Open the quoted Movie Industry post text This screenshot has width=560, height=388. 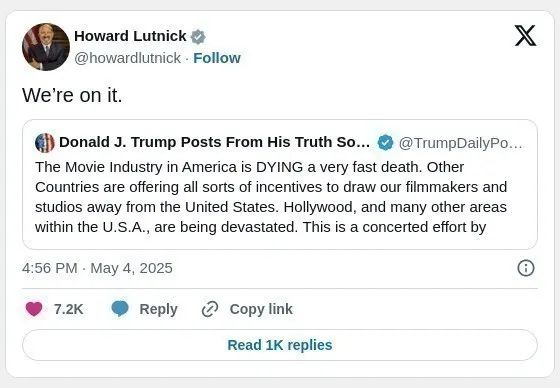point(271,197)
